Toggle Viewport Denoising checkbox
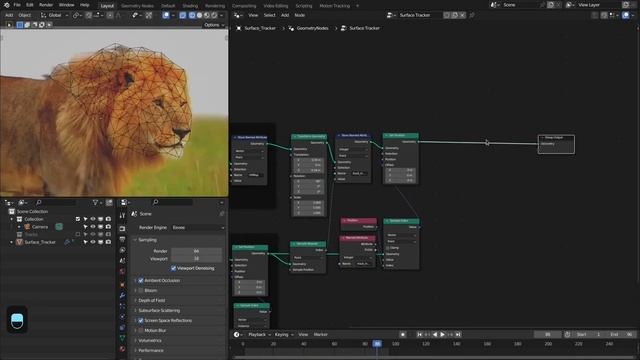The width and height of the screenshot is (640, 360). [173, 268]
